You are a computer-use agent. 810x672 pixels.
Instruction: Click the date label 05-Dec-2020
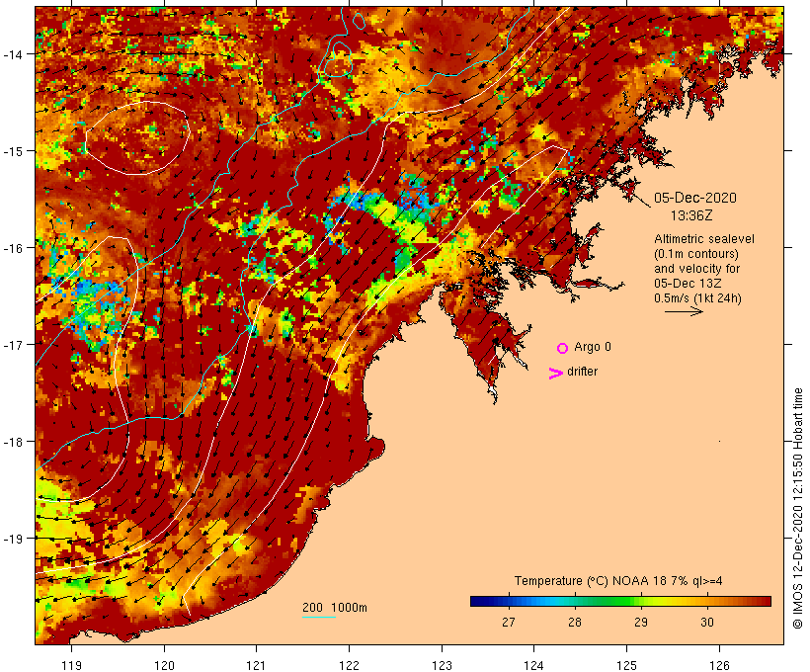coord(695,198)
